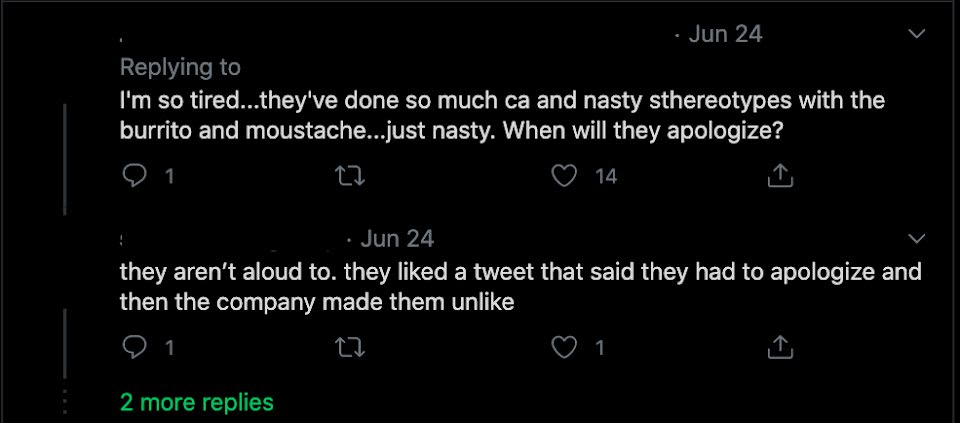Screen dimensions: 960x423
Task: Open the chevron menu on the first tweet
Action: [x=915, y=35]
